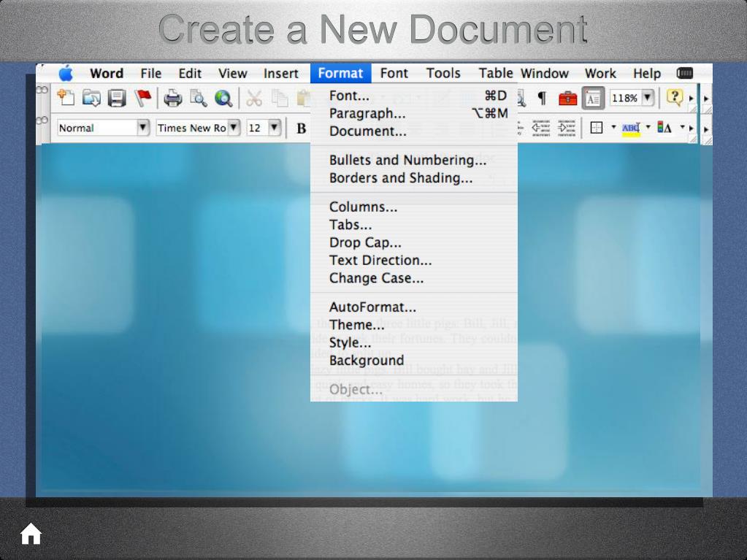
Task: Expand the Borders dropdown arrow
Action: click(613, 127)
